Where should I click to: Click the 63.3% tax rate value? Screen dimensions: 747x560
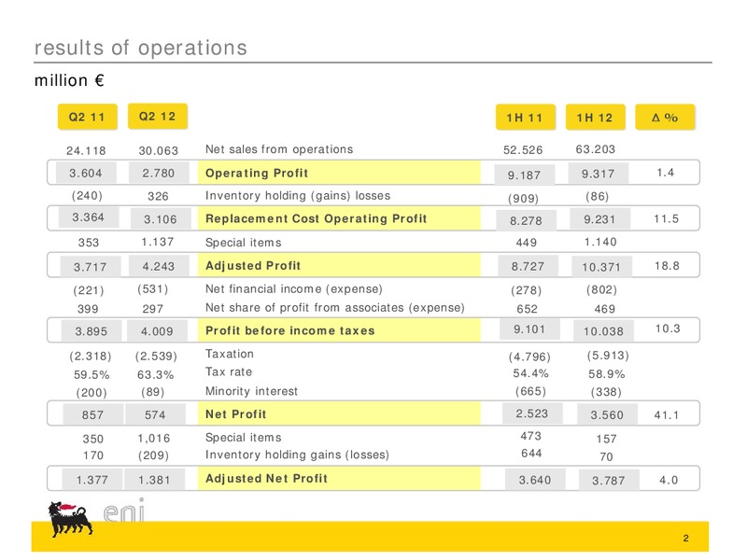point(156,375)
